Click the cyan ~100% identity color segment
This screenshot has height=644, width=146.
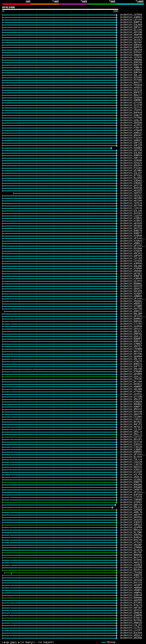tap(130, 4)
